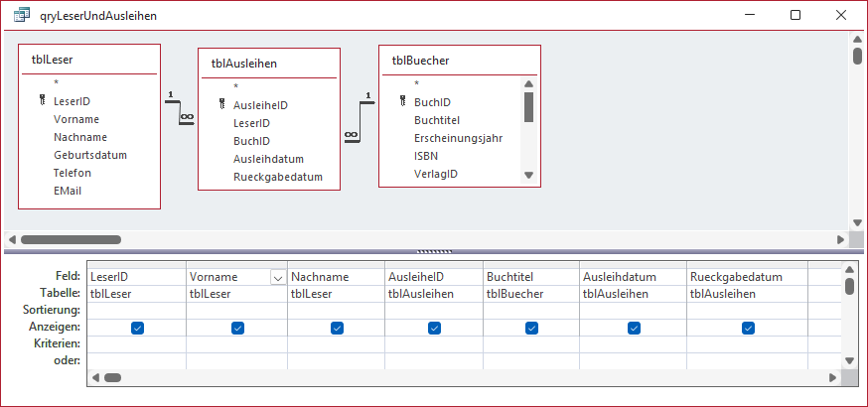Disable Anzeigen checkbox for Rueckgabedatum column
This screenshot has width=868, height=407.
point(748,328)
